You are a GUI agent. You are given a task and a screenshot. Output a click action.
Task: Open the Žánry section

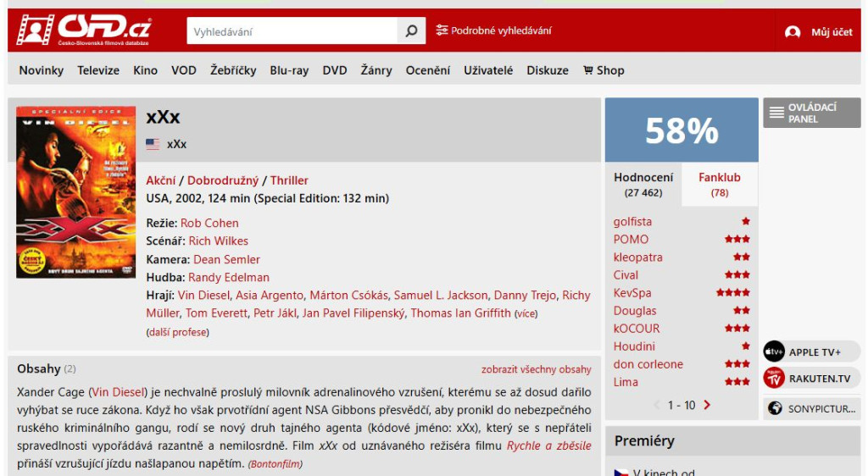pyautogui.click(x=376, y=70)
